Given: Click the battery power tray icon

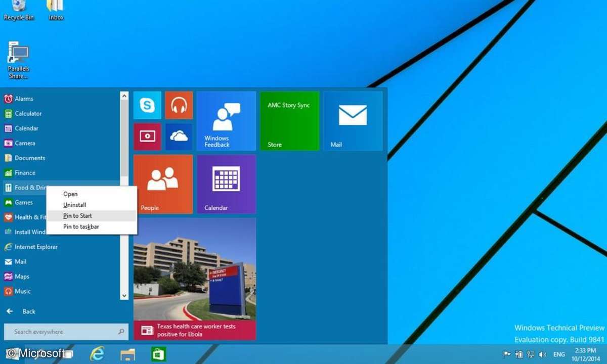Looking at the screenshot, I should point(518,354).
